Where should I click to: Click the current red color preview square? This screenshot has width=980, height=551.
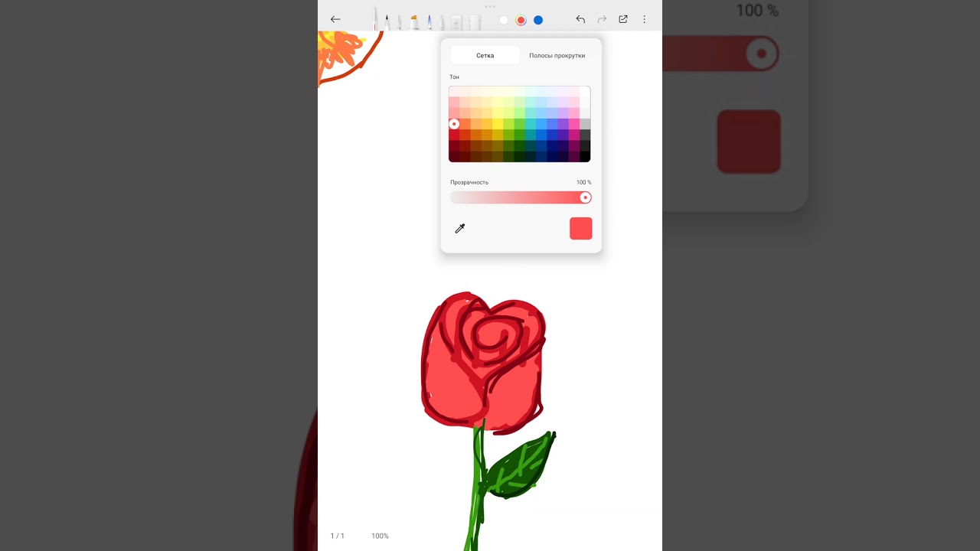581,228
